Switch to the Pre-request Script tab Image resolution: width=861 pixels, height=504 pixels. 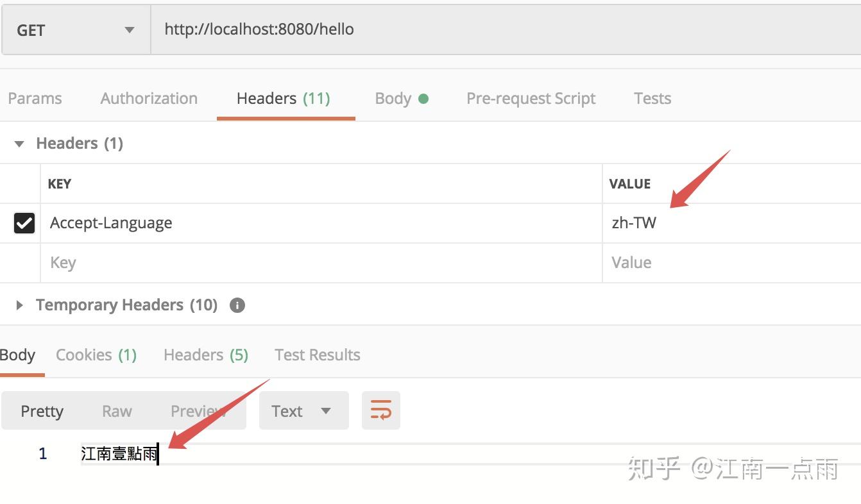point(531,97)
